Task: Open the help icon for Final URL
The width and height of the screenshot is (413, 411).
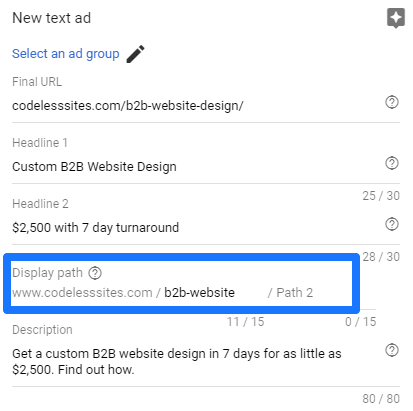Action: 392,102
